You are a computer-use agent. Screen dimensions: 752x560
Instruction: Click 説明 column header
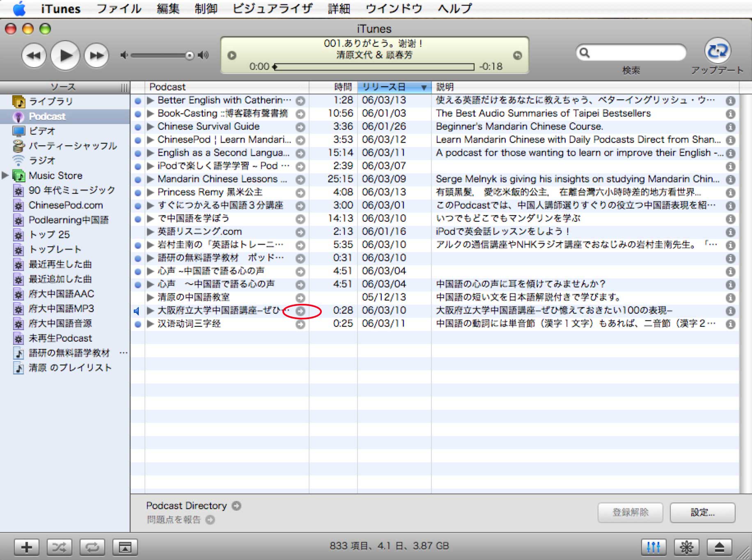tap(585, 87)
